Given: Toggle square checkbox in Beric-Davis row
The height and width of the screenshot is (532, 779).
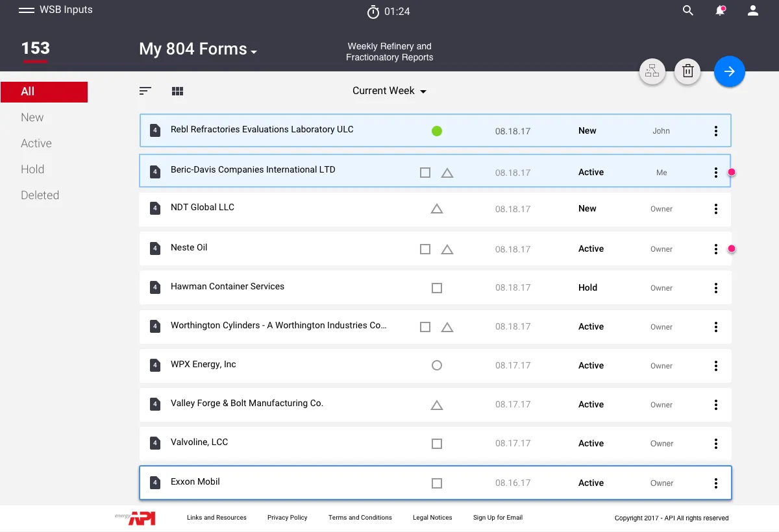Looking at the screenshot, I should [425, 173].
